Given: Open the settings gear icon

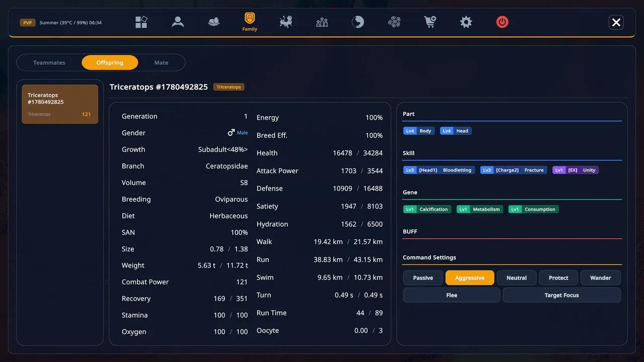Looking at the screenshot, I should coord(466,22).
